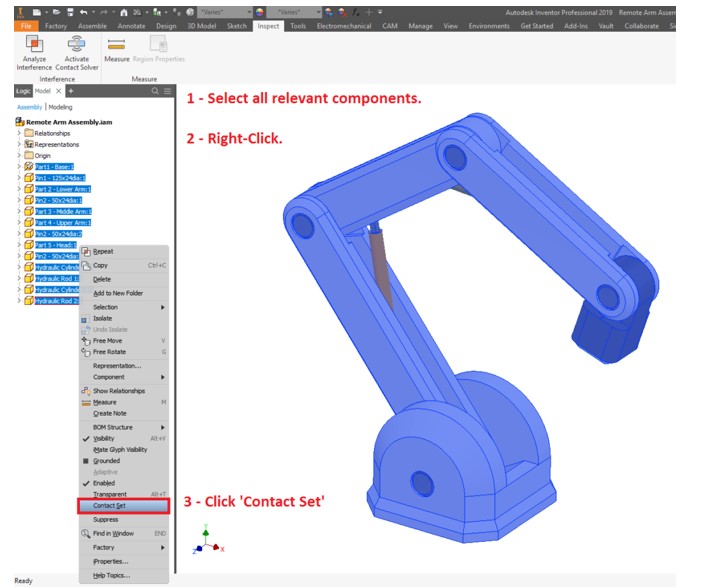This screenshot has width=720, height=588.
Task: Open the appearance color wheel swatch
Action: tap(261, 12)
